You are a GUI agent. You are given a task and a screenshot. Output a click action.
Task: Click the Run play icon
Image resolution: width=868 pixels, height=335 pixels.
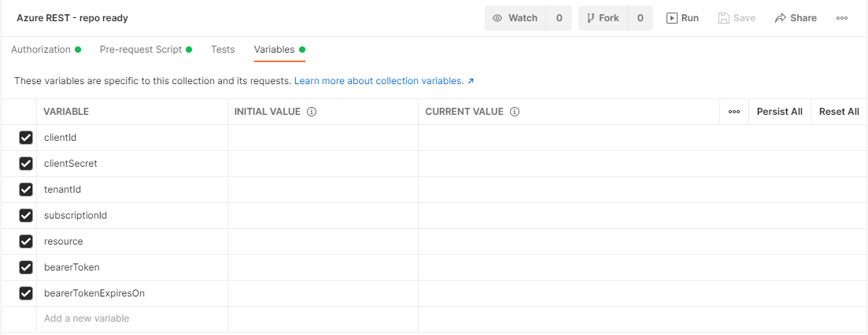click(x=671, y=18)
